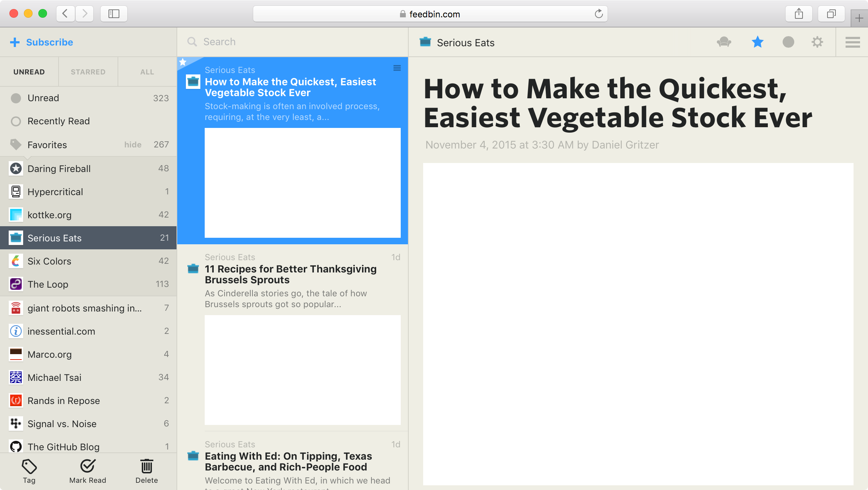Switch to the STARRED tab
The width and height of the screenshot is (868, 490).
(88, 72)
